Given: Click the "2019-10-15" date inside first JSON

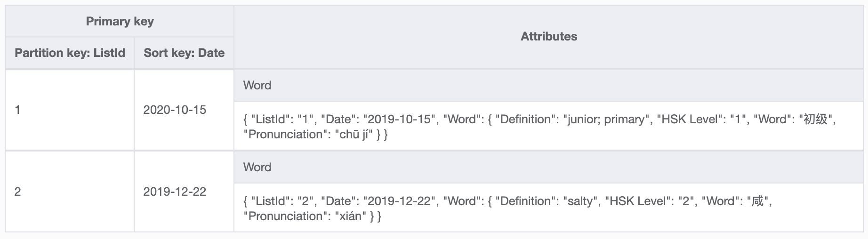Looking at the screenshot, I should point(399,119).
